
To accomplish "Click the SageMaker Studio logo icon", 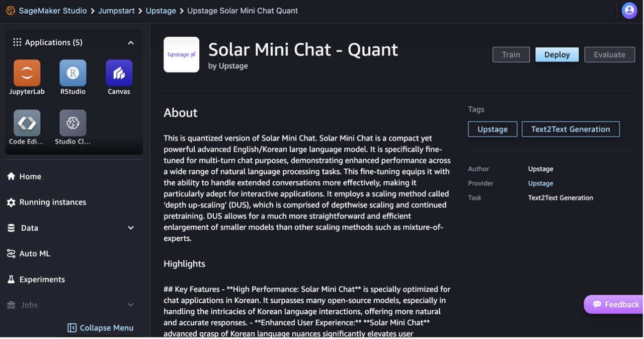I will coord(11,11).
